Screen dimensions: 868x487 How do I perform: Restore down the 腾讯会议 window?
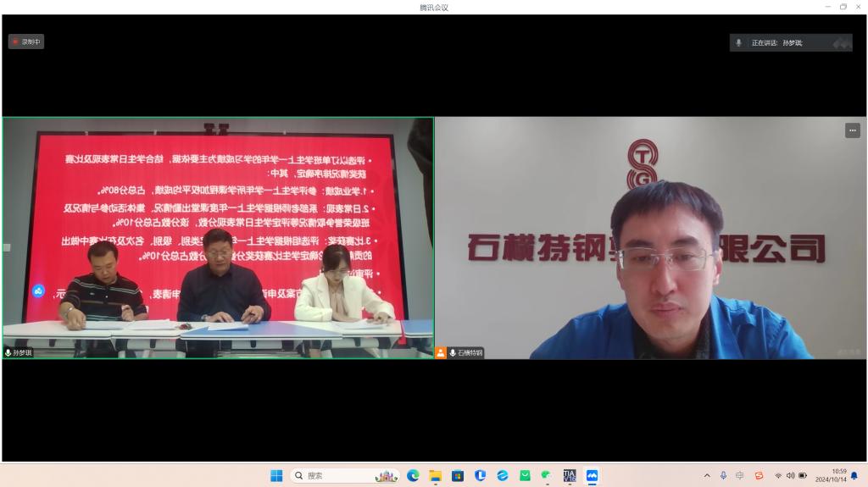843,7
